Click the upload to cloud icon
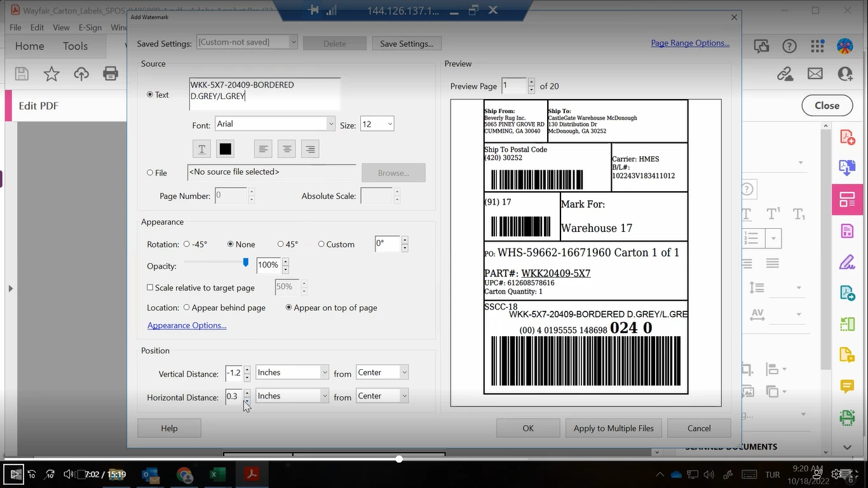 point(81,74)
